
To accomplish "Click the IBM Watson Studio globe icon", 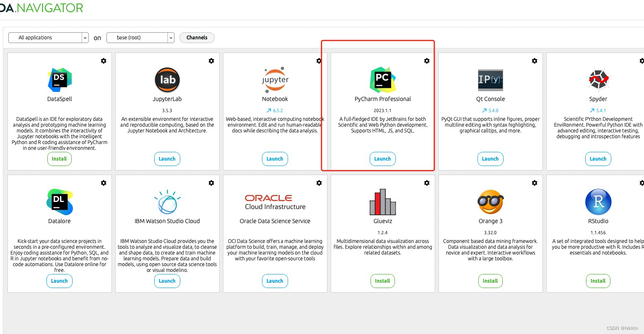I will (167, 202).
